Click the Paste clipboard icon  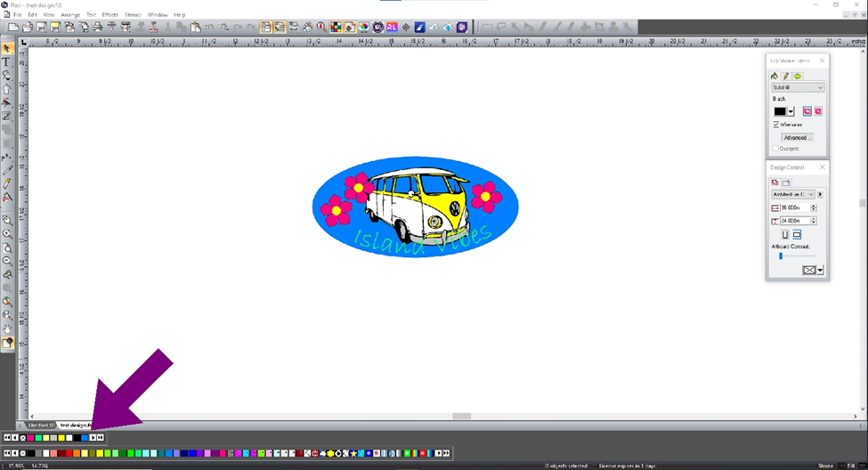click(196, 27)
